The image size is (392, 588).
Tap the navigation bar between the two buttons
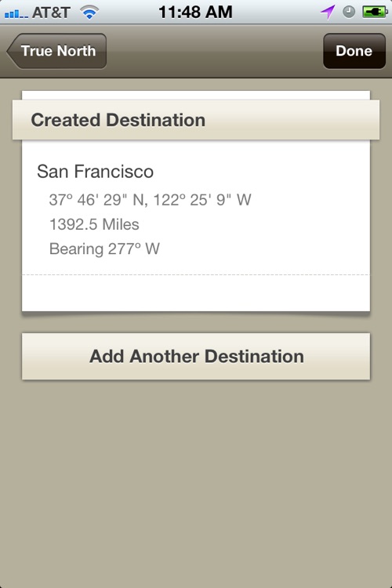[x=215, y=51]
